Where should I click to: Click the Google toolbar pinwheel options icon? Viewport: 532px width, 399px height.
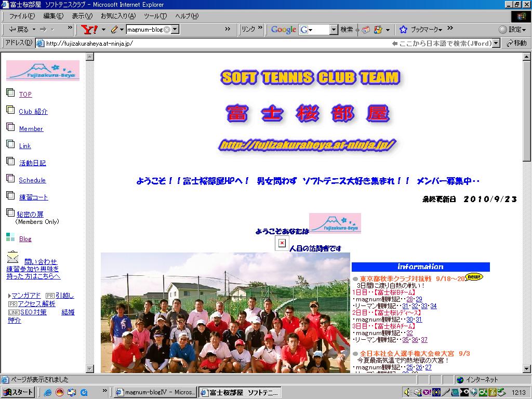pos(378,30)
